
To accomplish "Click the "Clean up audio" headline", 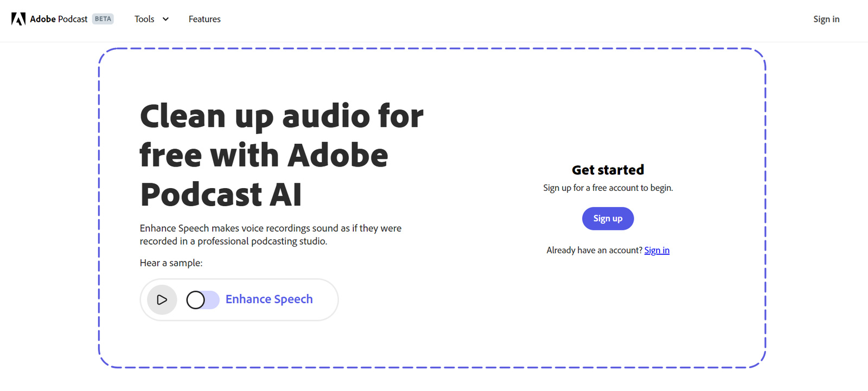I will 281,116.
